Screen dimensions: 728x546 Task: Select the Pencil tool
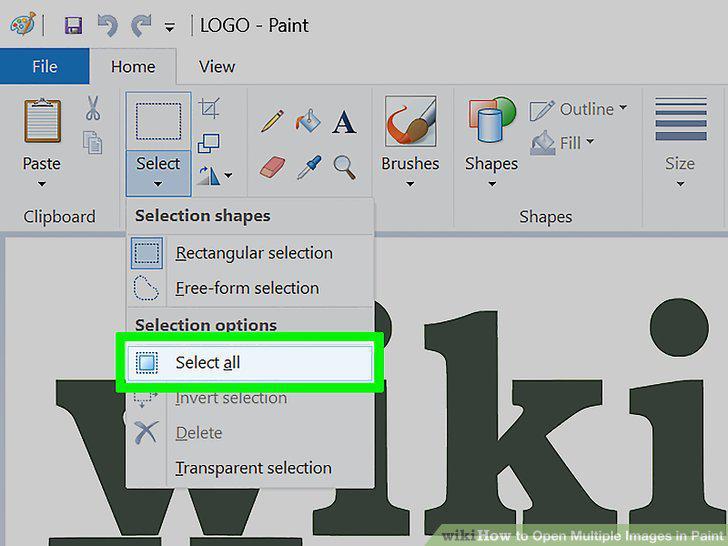(273, 121)
